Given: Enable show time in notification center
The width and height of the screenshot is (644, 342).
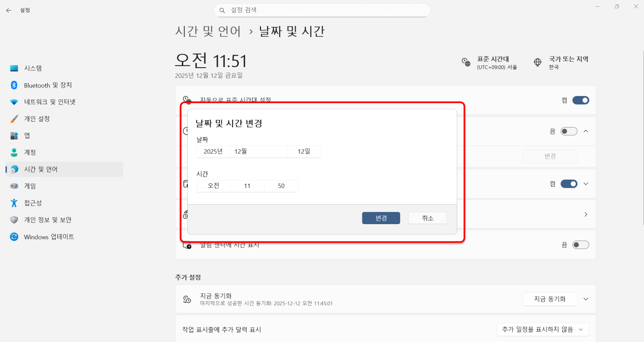Looking at the screenshot, I should (x=581, y=245).
